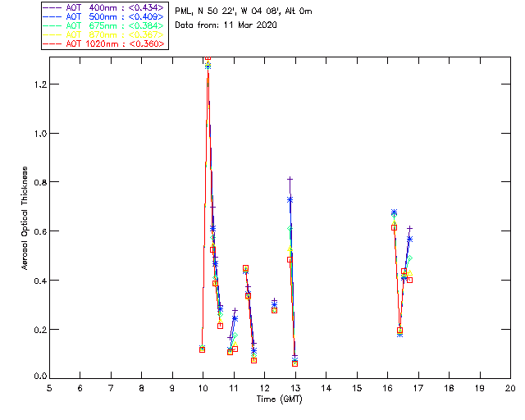Click the 1.0 y-axis tick label
Image resolution: width=525 pixels, height=420 pixels.
click(40, 134)
